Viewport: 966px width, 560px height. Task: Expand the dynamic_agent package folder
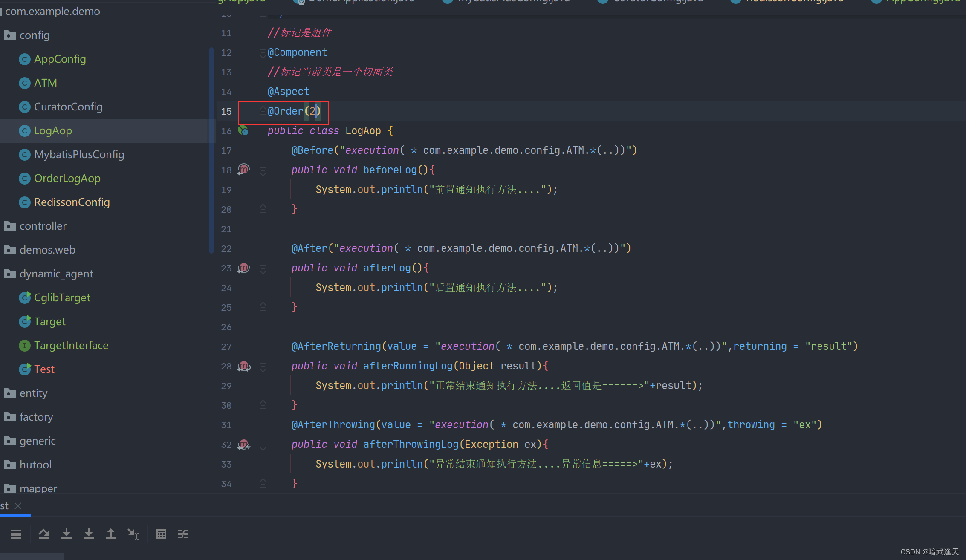[57, 274]
